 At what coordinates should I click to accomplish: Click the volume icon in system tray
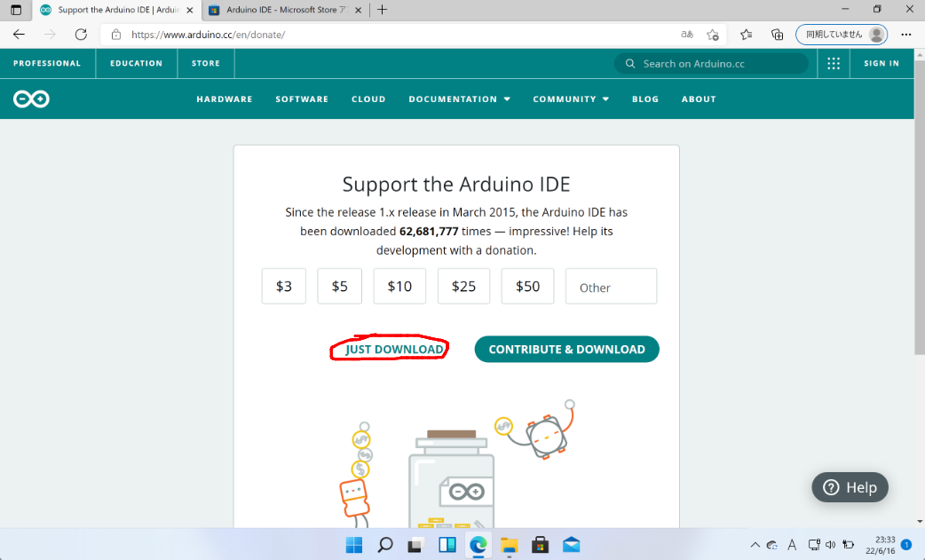pos(830,545)
